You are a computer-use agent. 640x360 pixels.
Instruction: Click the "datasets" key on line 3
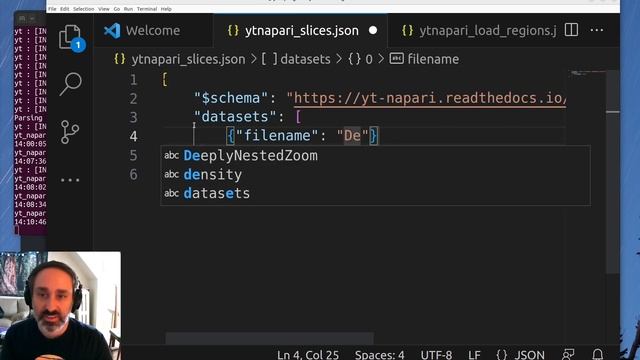click(x=235, y=117)
